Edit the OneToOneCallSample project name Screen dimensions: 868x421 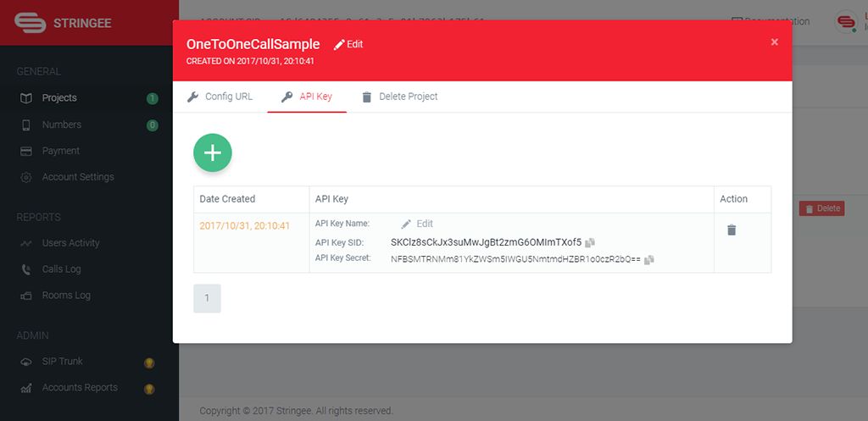pyautogui.click(x=348, y=44)
